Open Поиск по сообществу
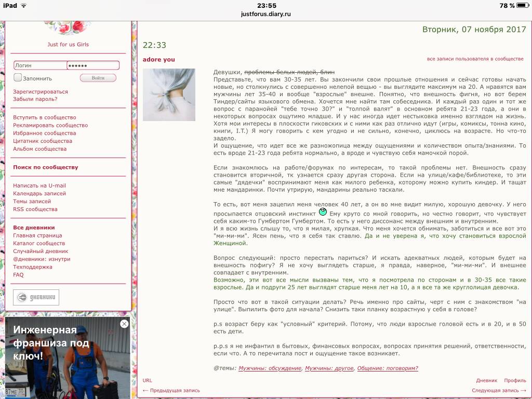This screenshot has height=399, width=532. pyautogui.click(x=46, y=167)
